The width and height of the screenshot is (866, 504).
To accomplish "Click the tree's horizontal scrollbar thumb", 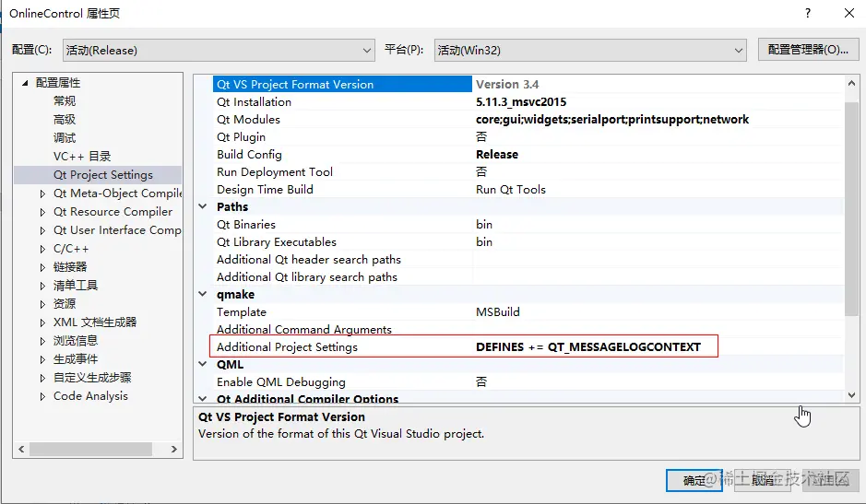I will click(x=90, y=449).
